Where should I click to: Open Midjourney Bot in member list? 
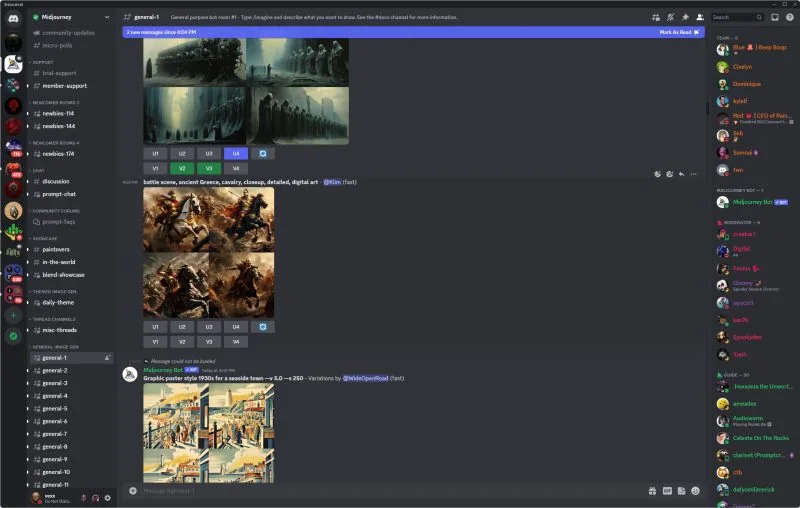click(753, 202)
